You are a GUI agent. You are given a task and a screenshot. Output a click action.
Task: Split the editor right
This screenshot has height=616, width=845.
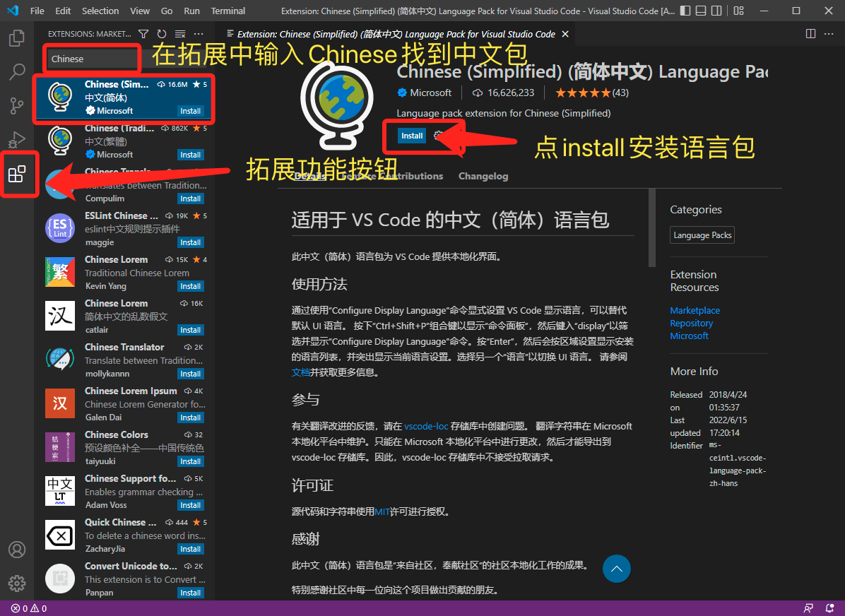810,34
